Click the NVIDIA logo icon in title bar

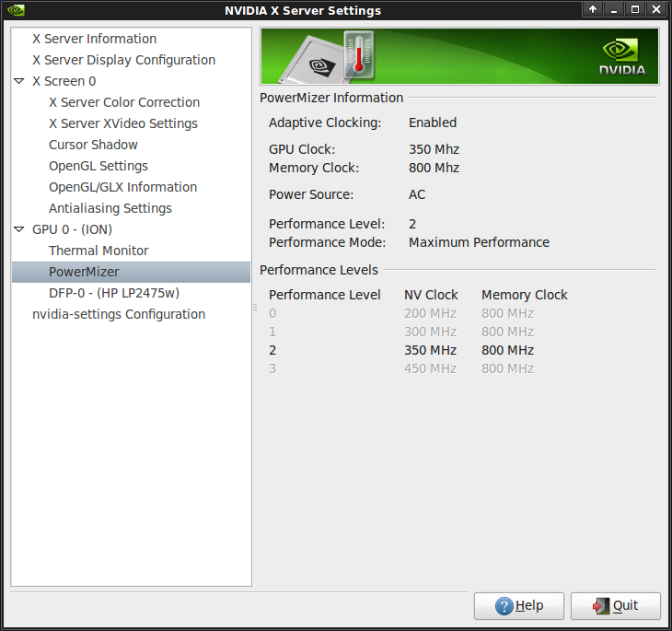click(16, 10)
